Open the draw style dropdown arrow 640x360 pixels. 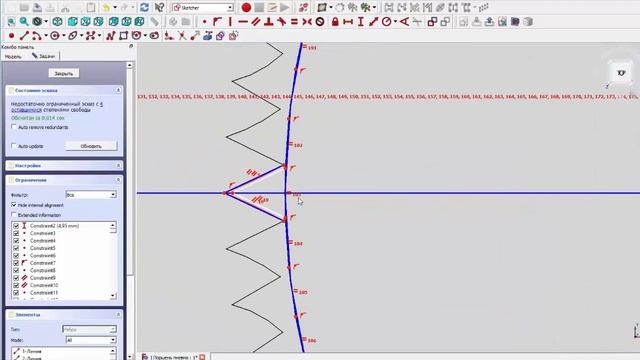click(x=46, y=22)
